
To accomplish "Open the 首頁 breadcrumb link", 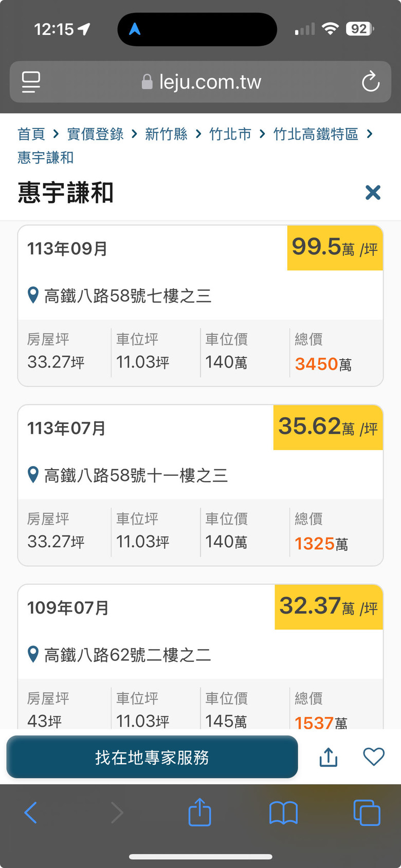I will (31, 134).
